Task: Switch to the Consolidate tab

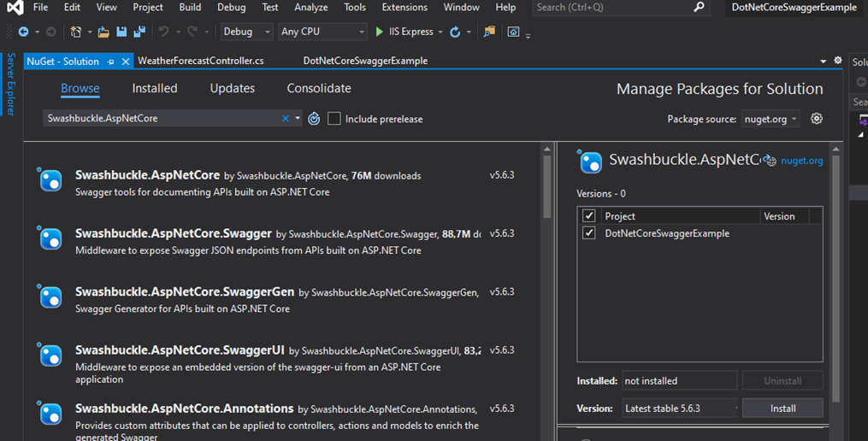Action: 319,88
